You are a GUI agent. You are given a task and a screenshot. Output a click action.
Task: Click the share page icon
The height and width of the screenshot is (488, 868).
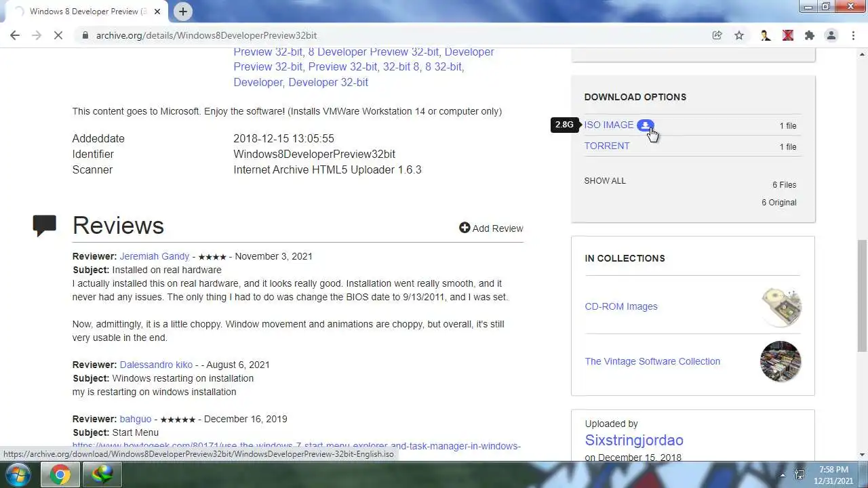point(717,35)
